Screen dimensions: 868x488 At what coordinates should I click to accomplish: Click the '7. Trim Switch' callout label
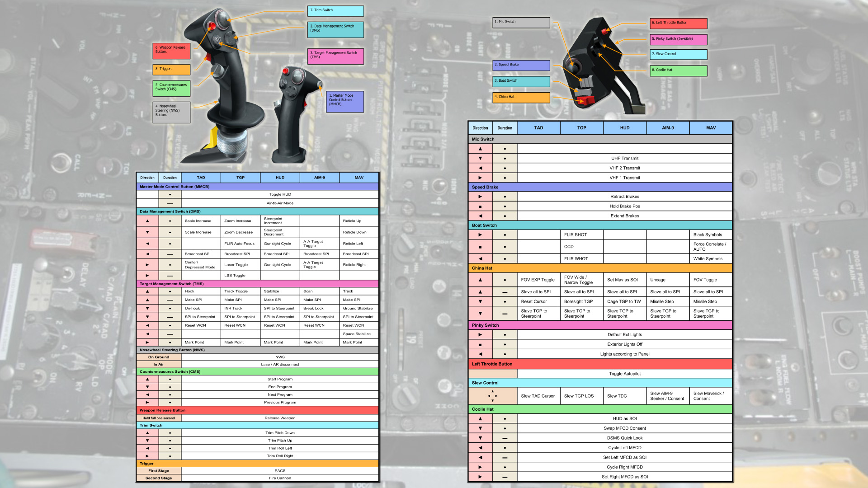[336, 11]
